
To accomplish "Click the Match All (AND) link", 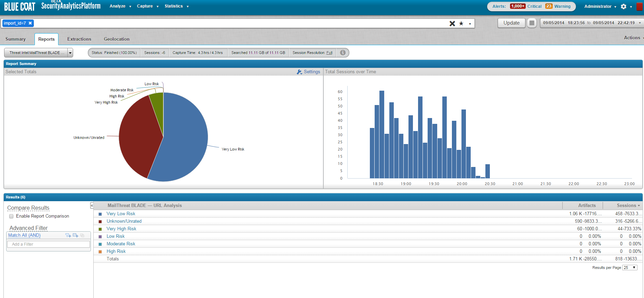I will pyautogui.click(x=24, y=235).
